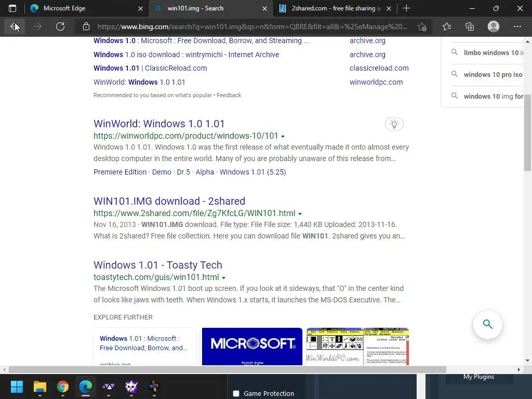Open the triangle-logo app in the taskbar
Viewport: 532px width, 399px height.
108,387
